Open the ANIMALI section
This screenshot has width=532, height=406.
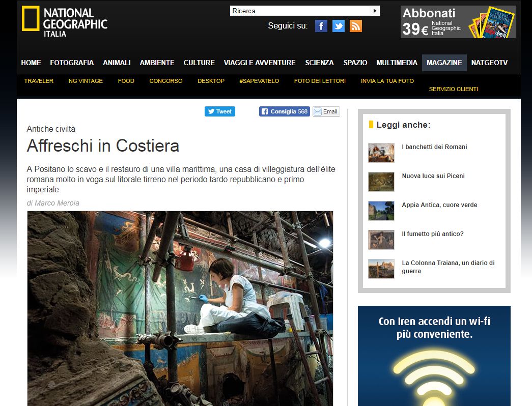click(117, 63)
